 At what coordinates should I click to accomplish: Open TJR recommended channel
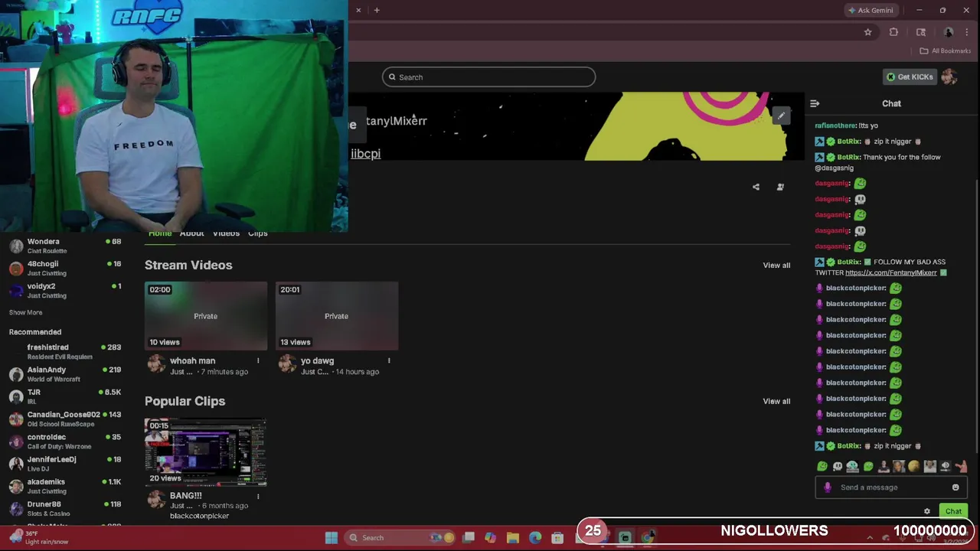click(65, 396)
